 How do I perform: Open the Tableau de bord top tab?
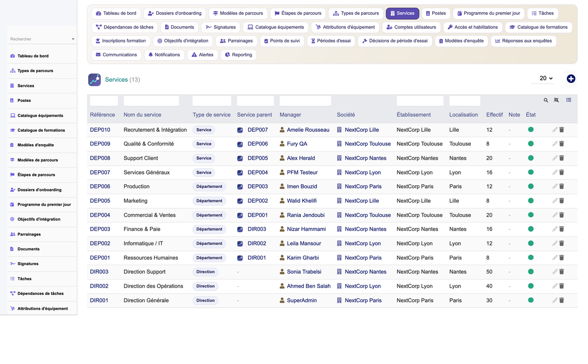tap(116, 13)
